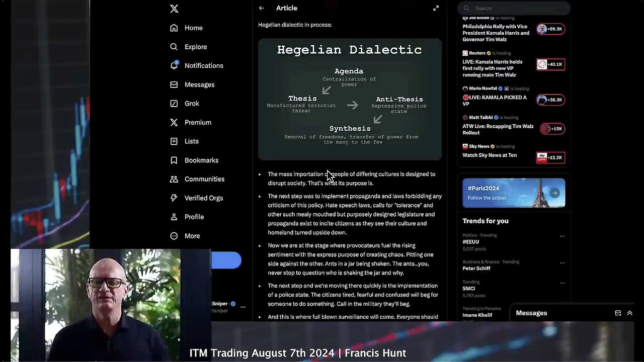Open options for the SMCI trend
This screenshot has height=362, width=644.
(562, 283)
